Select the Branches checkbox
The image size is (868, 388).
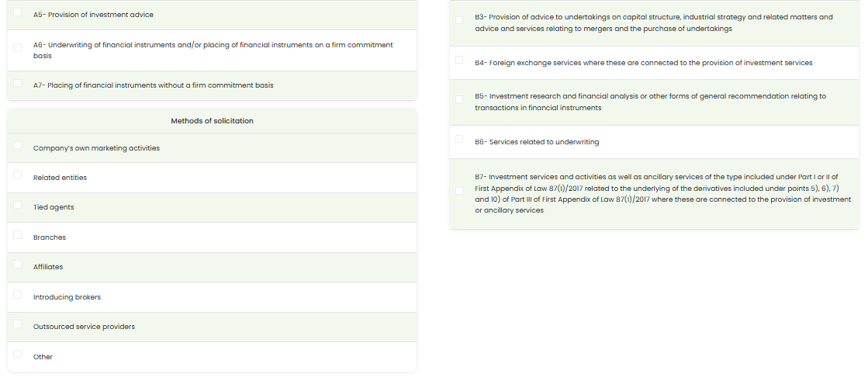[x=18, y=234]
